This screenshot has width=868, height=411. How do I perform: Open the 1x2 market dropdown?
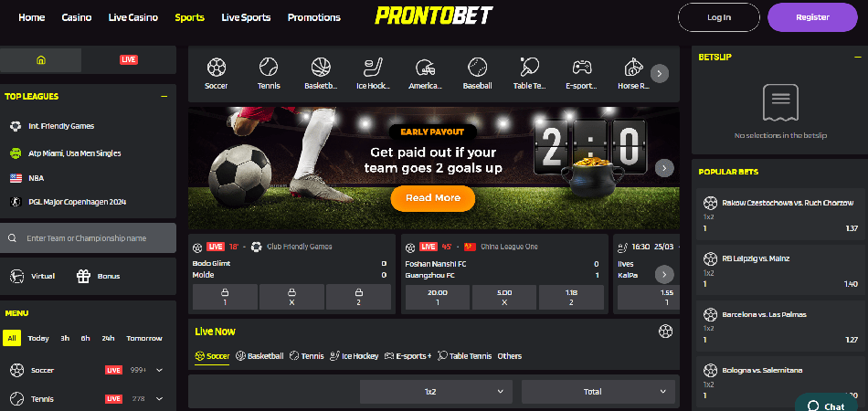(x=436, y=392)
